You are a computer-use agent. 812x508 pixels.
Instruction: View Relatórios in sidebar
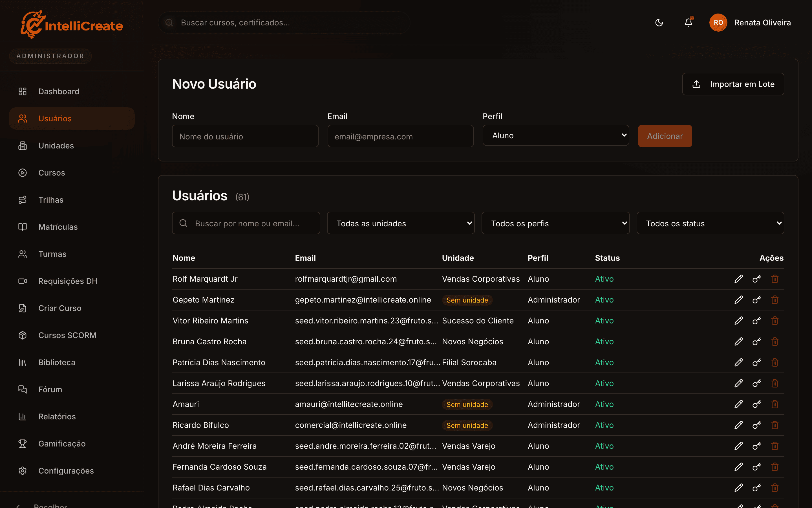coord(72,417)
